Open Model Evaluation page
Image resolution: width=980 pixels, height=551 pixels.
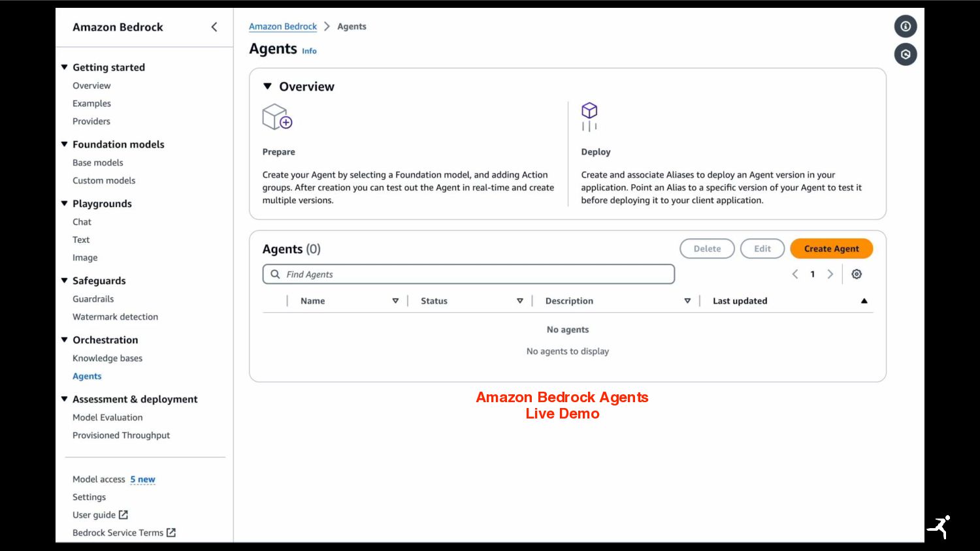pos(108,417)
